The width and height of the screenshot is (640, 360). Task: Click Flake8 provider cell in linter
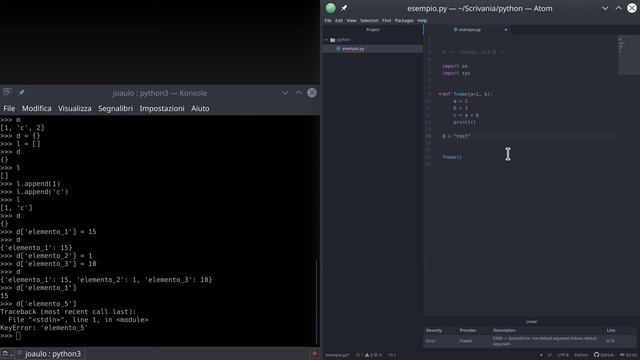point(465,341)
